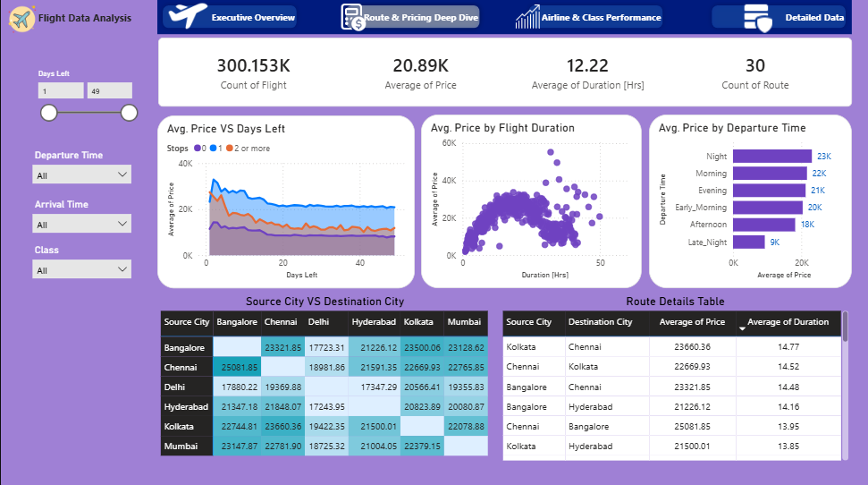This screenshot has width=868, height=485.
Task: Open the Executive Overview page
Action: (231, 17)
